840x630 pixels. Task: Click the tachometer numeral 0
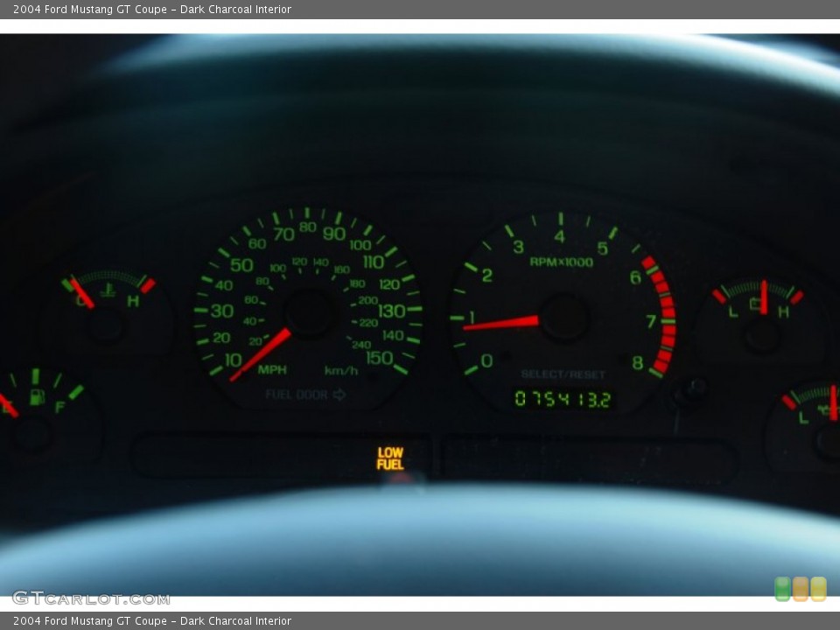click(486, 360)
